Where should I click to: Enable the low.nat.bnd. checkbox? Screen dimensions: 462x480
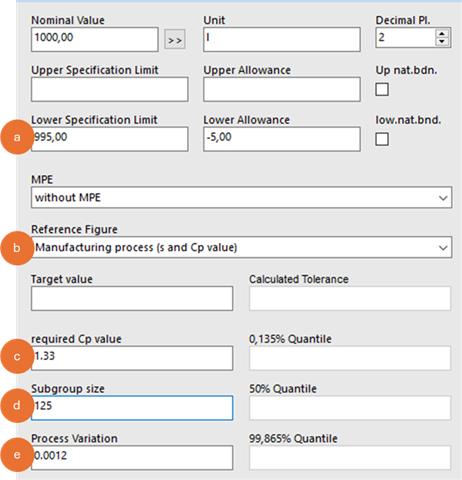(x=382, y=139)
